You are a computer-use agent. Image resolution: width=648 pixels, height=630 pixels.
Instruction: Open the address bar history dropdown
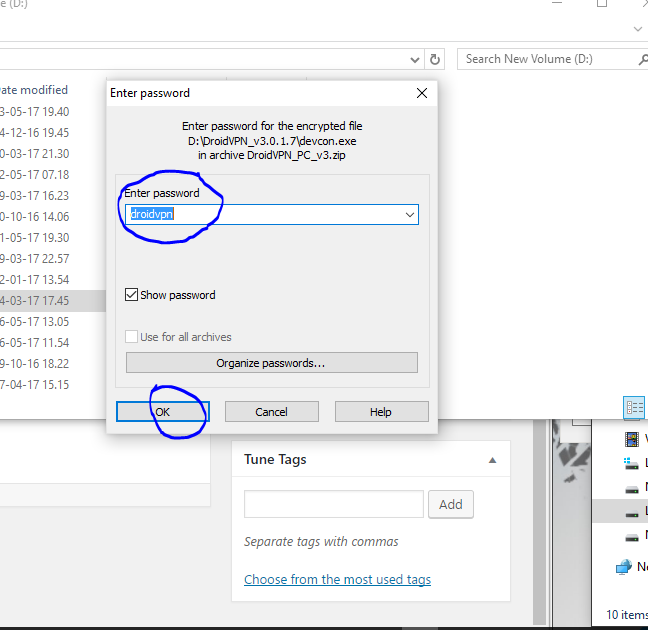(415, 60)
